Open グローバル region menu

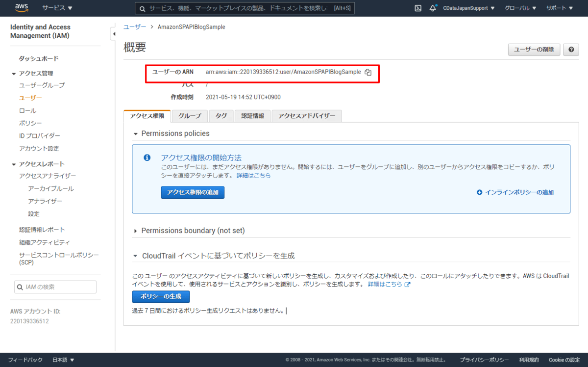click(x=520, y=8)
